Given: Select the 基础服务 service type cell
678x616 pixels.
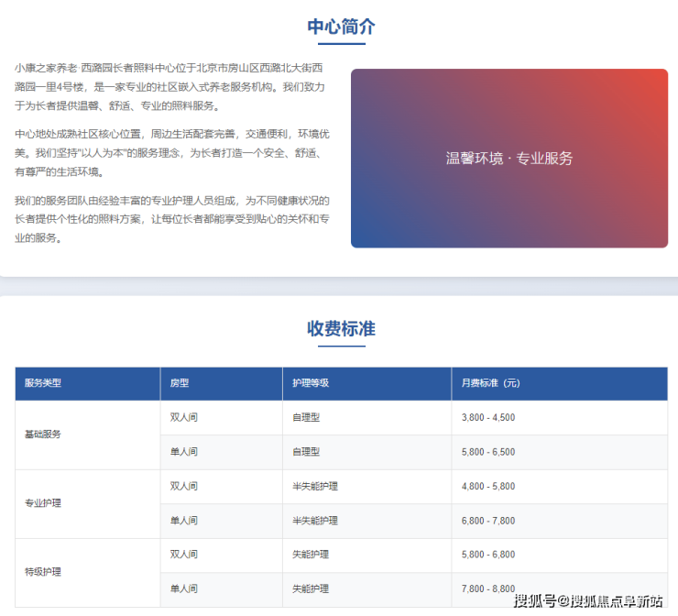Looking at the screenshot, I should click(43, 434).
